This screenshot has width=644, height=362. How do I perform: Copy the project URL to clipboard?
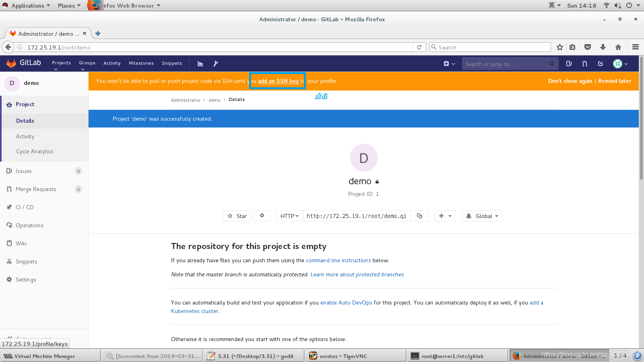tap(419, 216)
